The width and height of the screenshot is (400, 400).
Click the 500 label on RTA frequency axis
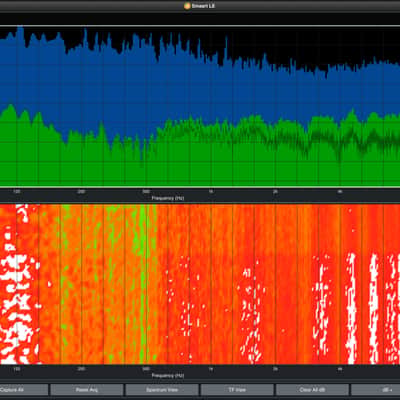pos(146,192)
